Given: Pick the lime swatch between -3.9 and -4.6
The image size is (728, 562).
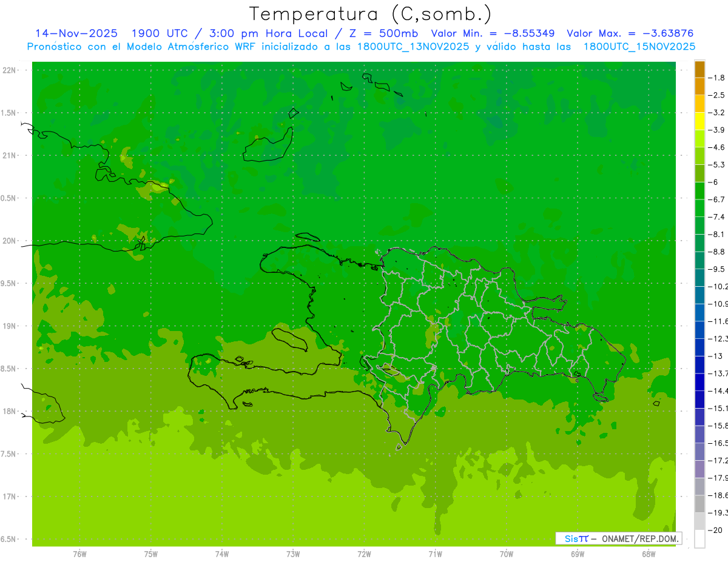Looking at the screenshot, I should pyautogui.click(x=699, y=139).
